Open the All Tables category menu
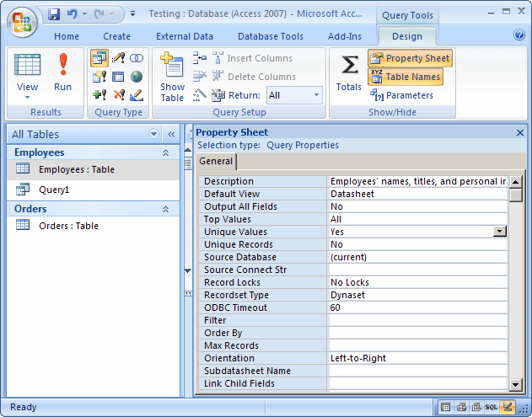 pos(153,134)
